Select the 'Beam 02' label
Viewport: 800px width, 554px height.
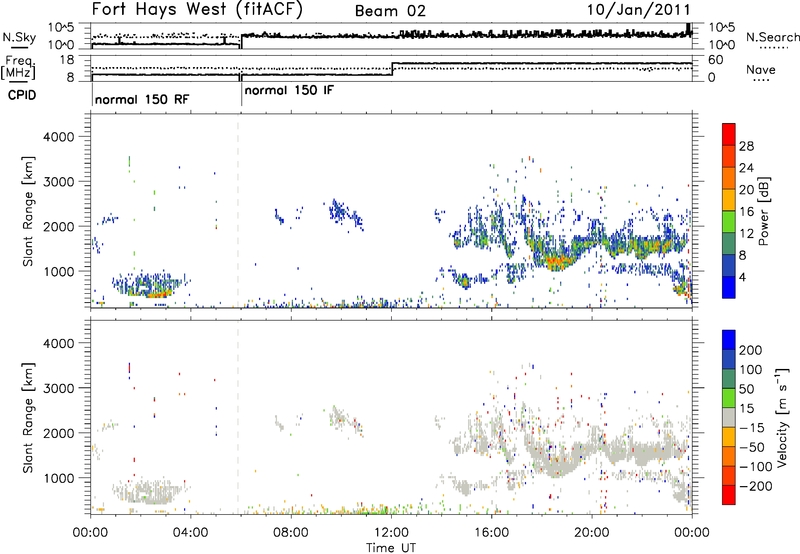click(390, 11)
